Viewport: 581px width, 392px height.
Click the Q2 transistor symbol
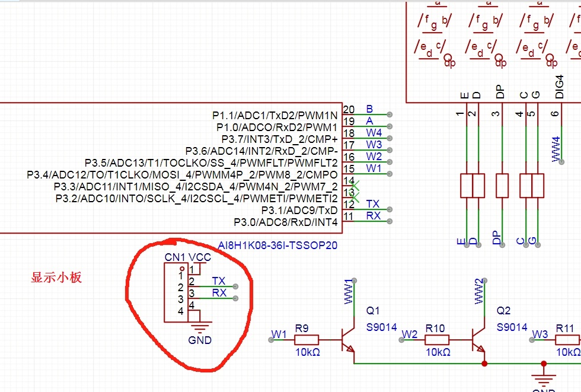tap(478, 340)
